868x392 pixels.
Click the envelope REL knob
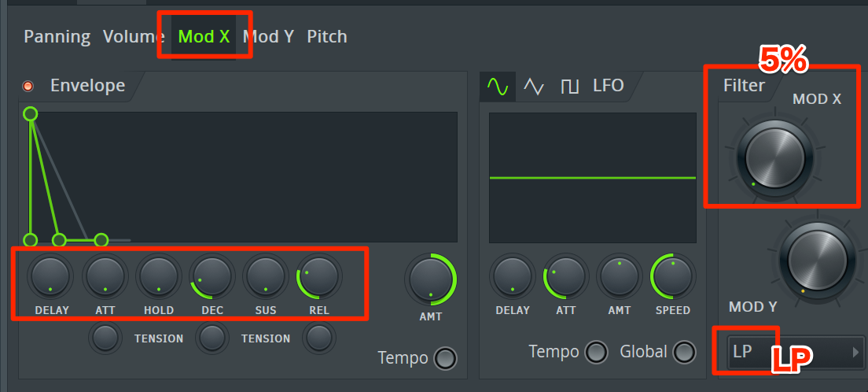[319, 276]
